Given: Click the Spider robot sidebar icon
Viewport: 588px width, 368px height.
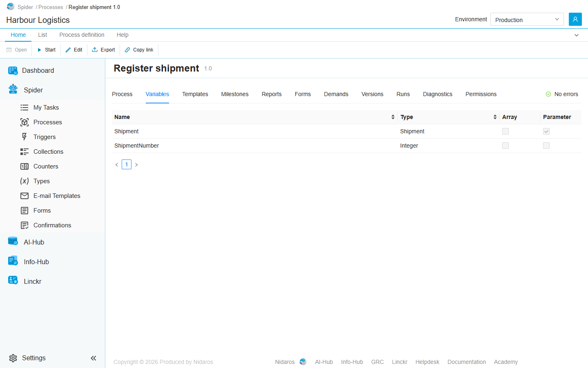Looking at the screenshot, I should click(x=13, y=89).
